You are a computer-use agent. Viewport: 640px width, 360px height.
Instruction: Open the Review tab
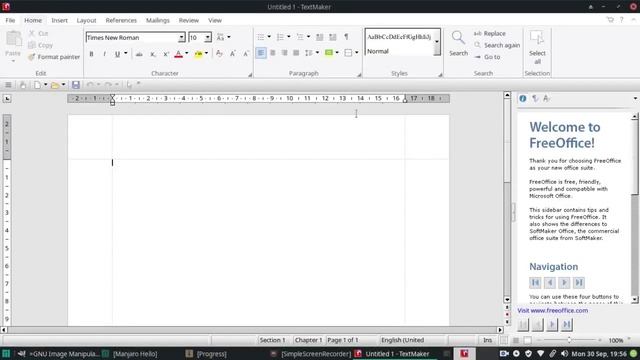tap(189, 20)
